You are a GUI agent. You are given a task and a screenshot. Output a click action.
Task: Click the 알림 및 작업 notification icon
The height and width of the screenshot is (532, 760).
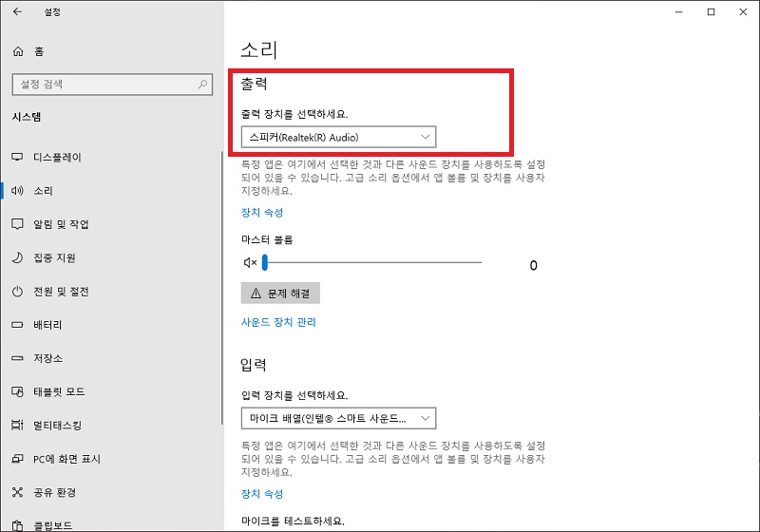pyautogui.click(x=17, y=224)
